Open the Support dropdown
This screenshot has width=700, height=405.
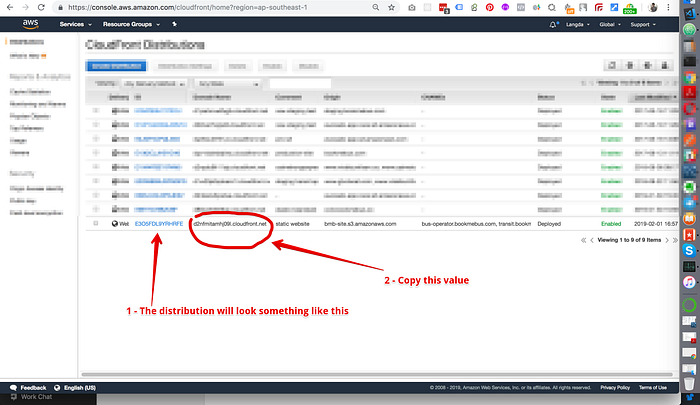(643, 25)
